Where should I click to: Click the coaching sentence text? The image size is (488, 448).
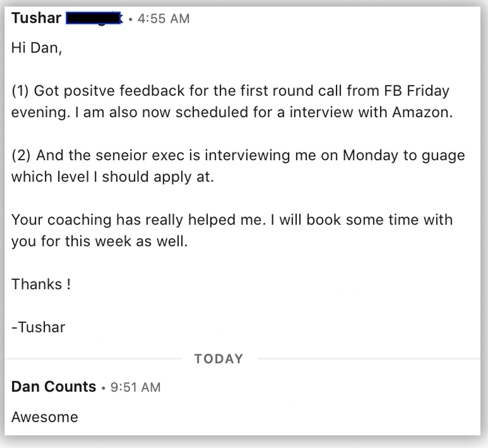point(232,231)
